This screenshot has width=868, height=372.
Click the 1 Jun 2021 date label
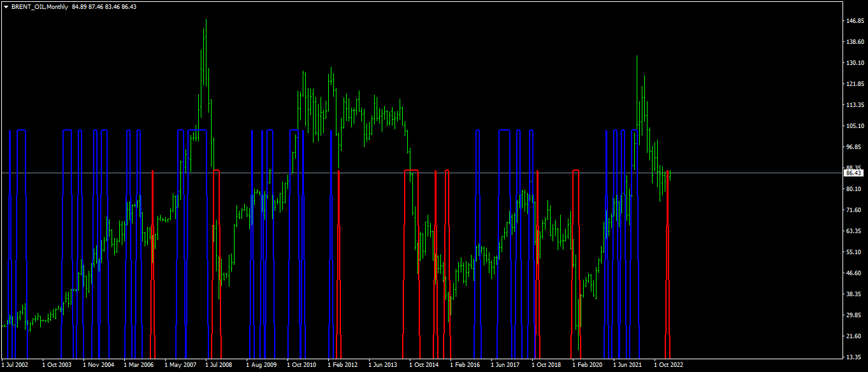point(628,366)
